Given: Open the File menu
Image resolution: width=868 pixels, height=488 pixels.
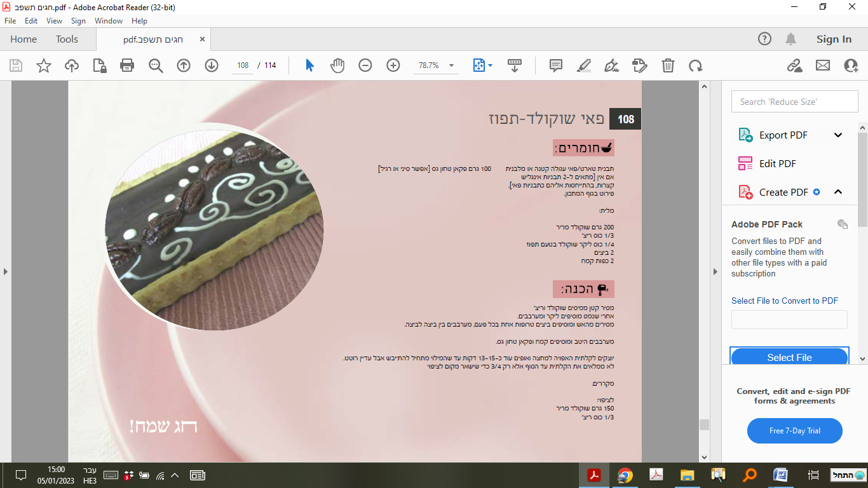Looking at the screenshot, I should (10, 21).
